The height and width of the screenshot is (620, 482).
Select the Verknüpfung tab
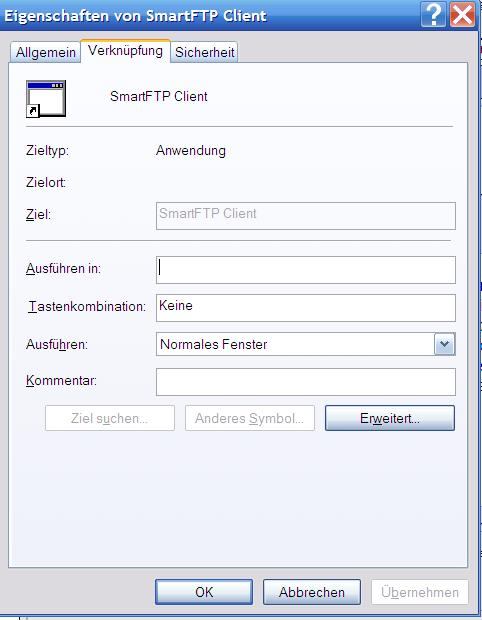125,51
